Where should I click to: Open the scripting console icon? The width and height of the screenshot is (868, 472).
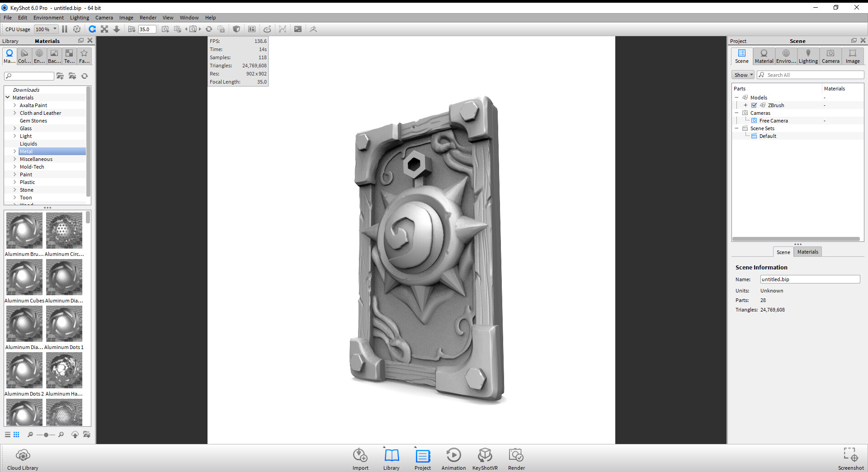click(x=298, y=29)
